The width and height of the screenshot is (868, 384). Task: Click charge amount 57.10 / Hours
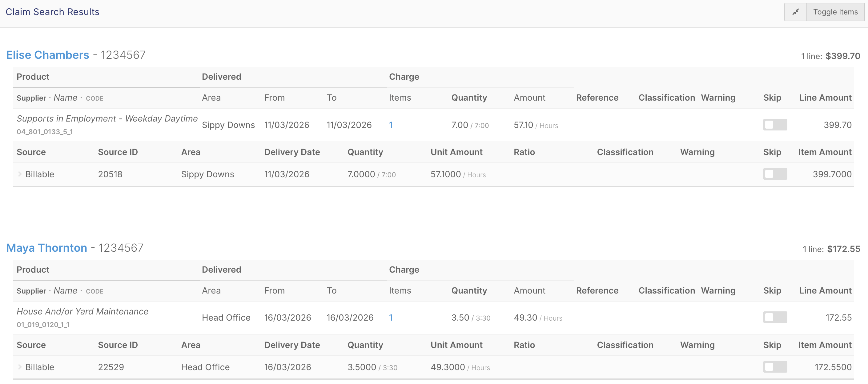tap(536, 125)
